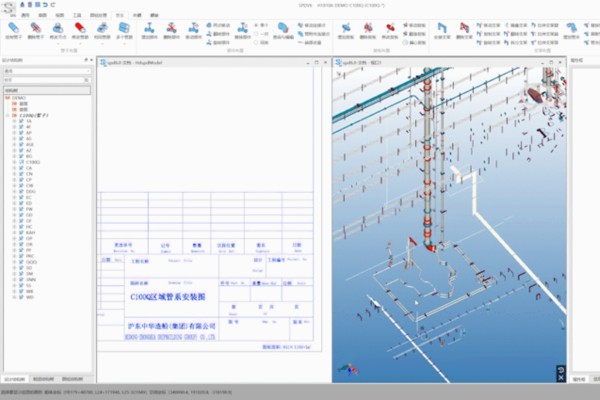Screen dimensions: 600x400
Task: Toggle the KAH checkbox in the tree
Action: click(19, 232)
